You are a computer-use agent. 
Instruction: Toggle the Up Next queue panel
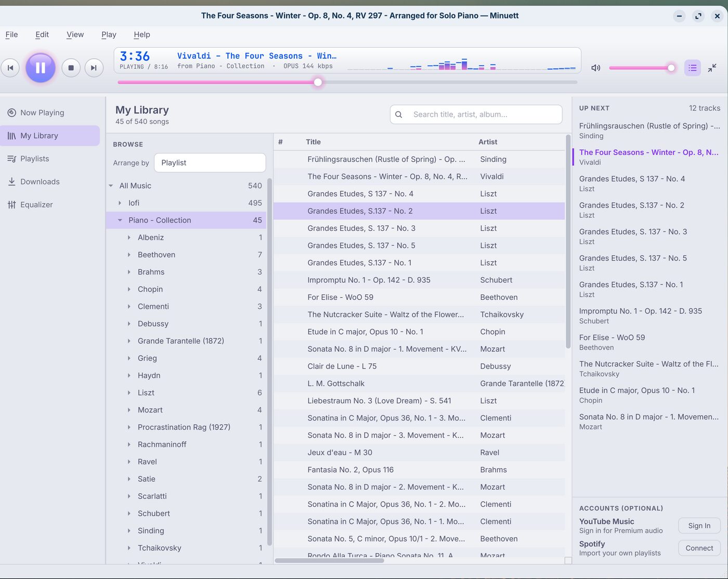692,68
